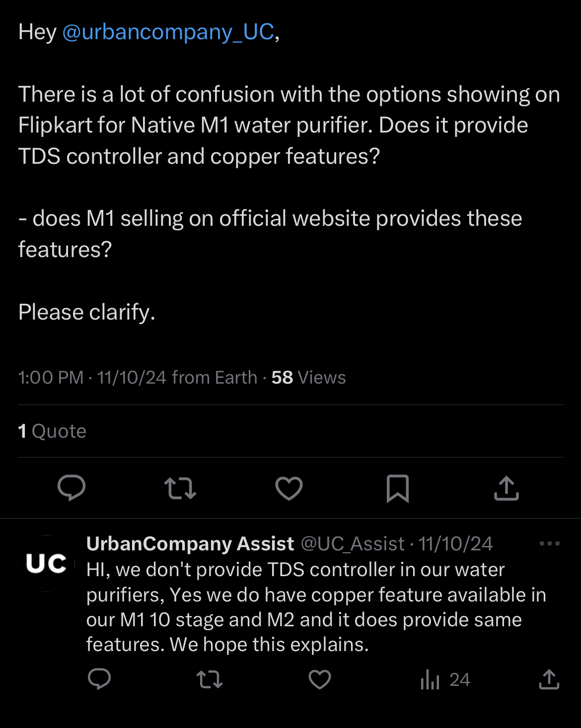Share the main tweet
The image size is (581, 728).
pos(507,488)
